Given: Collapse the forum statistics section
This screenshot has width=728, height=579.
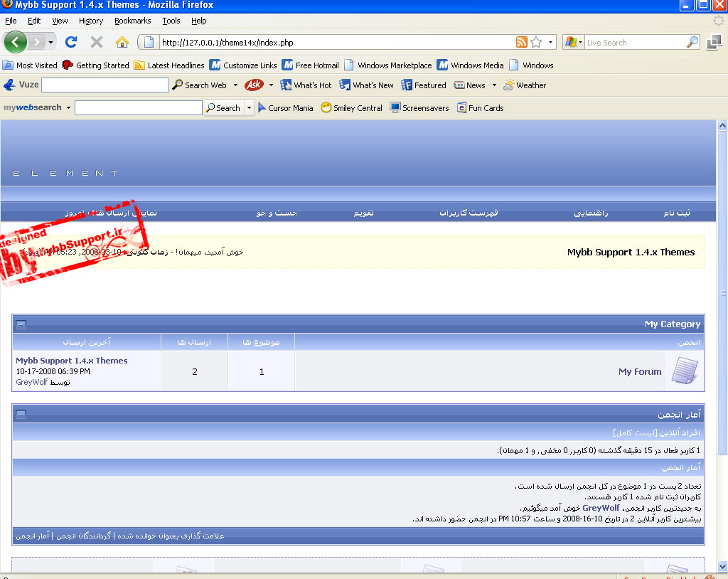Looking at the screenshot, I should (21, 414).
